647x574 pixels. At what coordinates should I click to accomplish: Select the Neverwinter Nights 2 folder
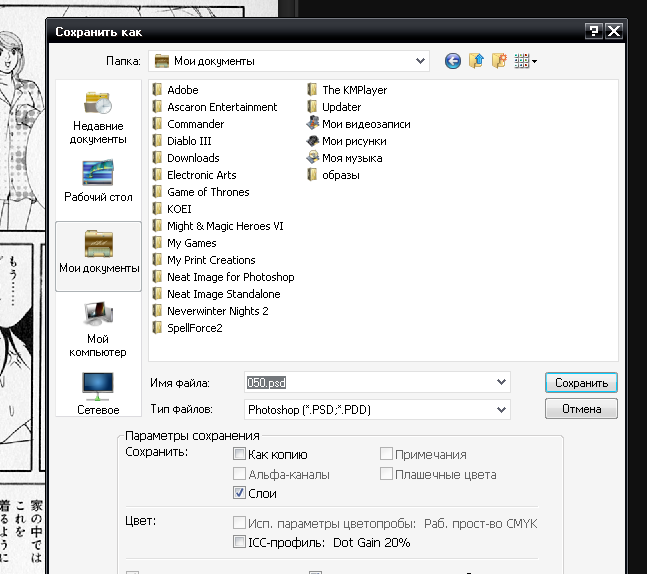[210, 311]
